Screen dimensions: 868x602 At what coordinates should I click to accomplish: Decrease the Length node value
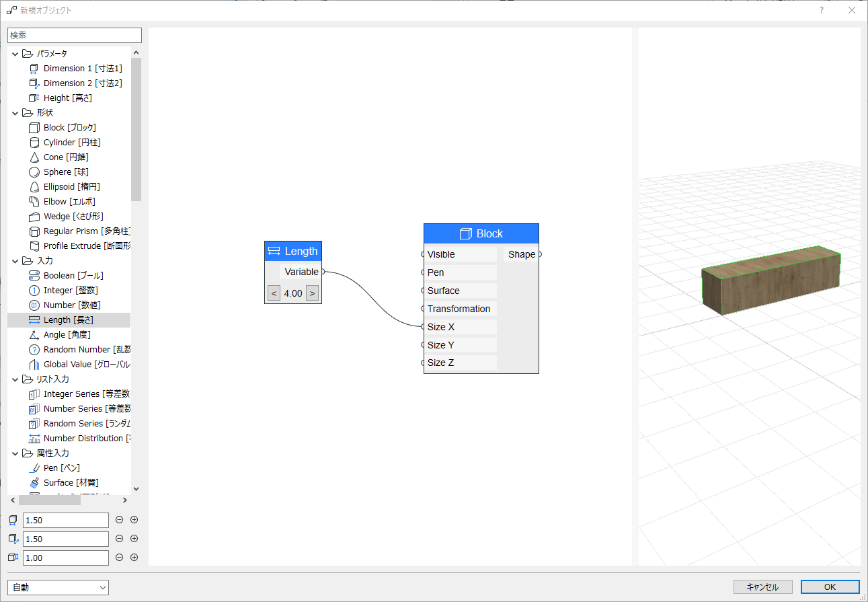tap(274, 293)
